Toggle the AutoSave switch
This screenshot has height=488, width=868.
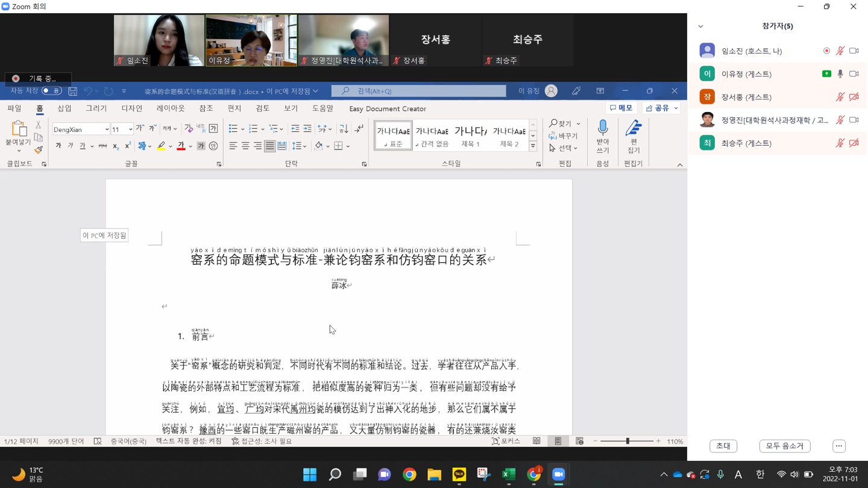pos(51,91)
